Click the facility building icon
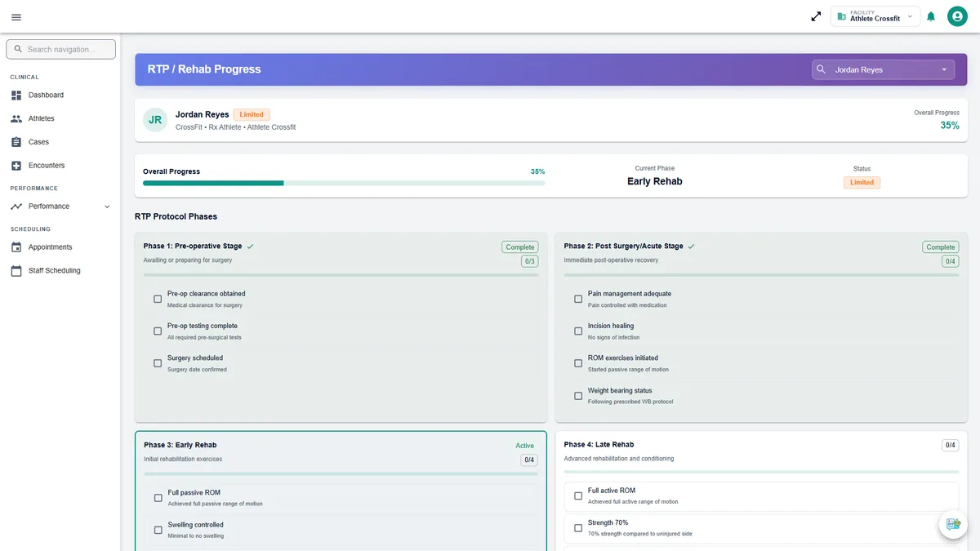Image resolution: width=980 pixels, height=551 pixels. point(842,16)
